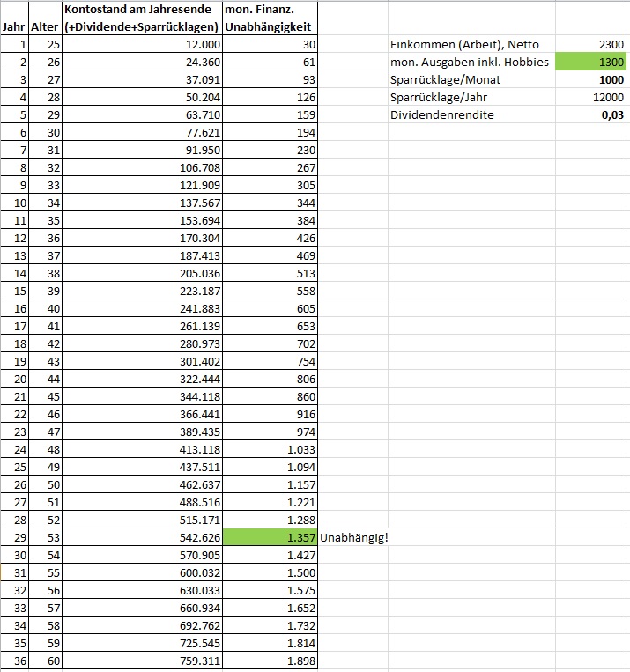Screen dimensions: 630x672
Task: Click the cell 366.441
Action: pos(142,414)
